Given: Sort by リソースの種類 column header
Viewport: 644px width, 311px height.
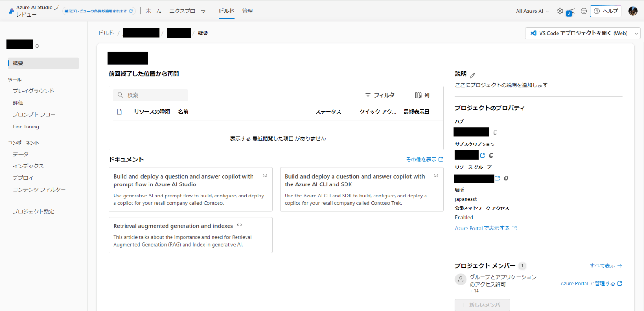Looking at the screenshot, I should click(x=152, y=112).
